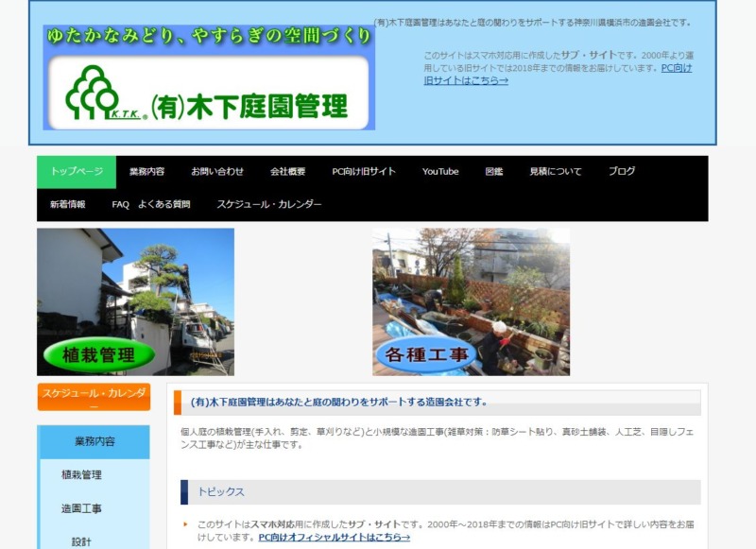Open 新着情報 menu item
The width and height of the screenshot is (756, 549).
click(x=67, y=204)
